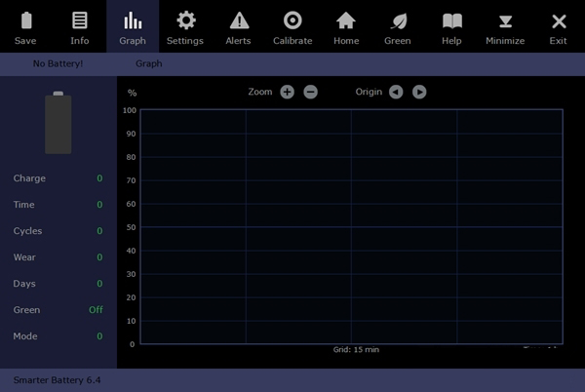Shift graph origin left
Viewport: 585px width, 392px height.
coord(396,92)
